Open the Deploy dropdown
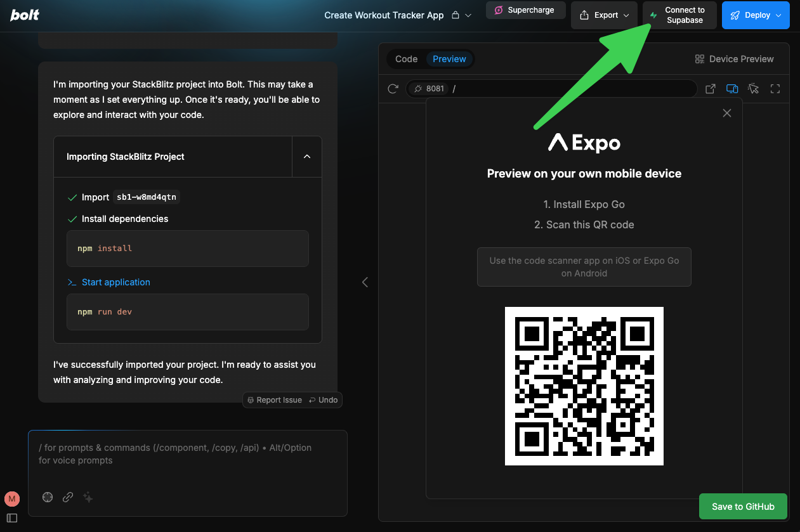 pyautogui.click(x=756, y=15)
